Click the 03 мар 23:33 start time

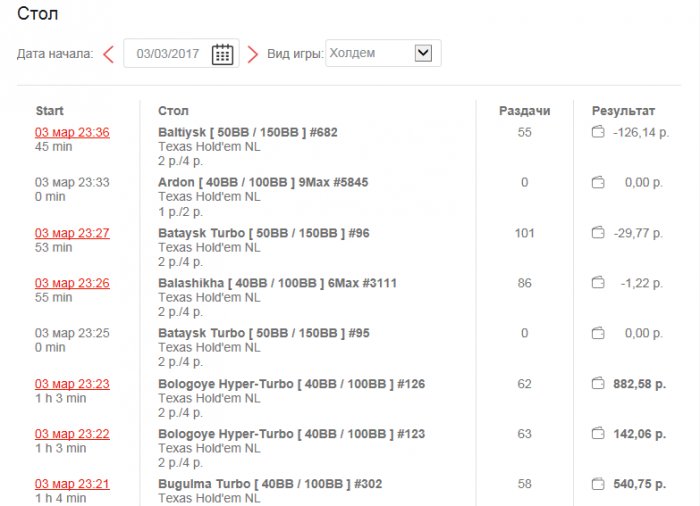pyautogui.click(x=72, y=182)
